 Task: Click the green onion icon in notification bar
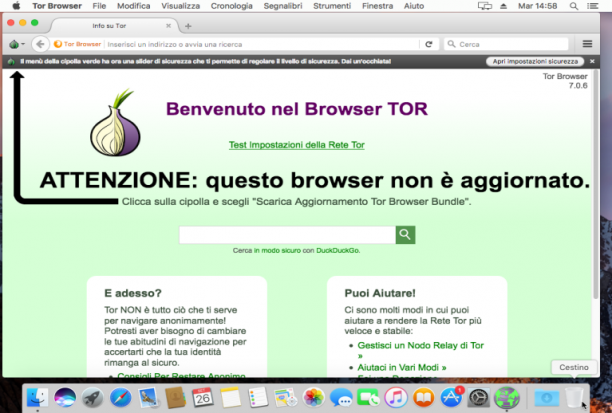click(11, 61)
